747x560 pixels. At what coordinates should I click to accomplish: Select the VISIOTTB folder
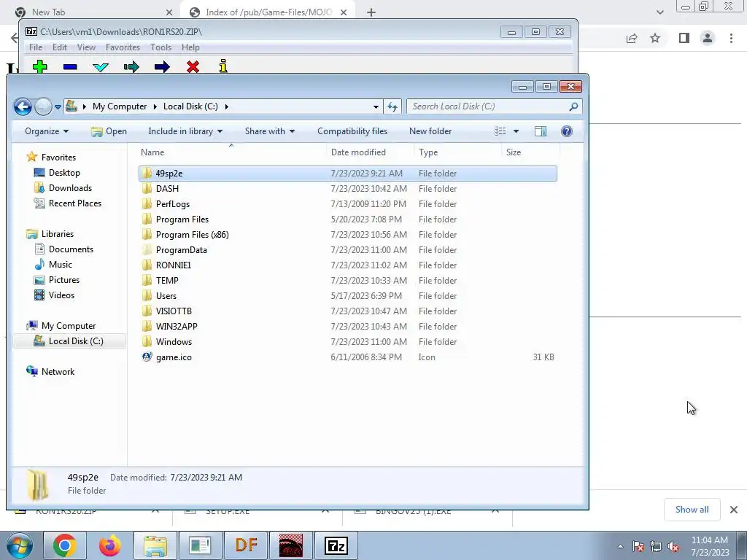tap(348, 311)
